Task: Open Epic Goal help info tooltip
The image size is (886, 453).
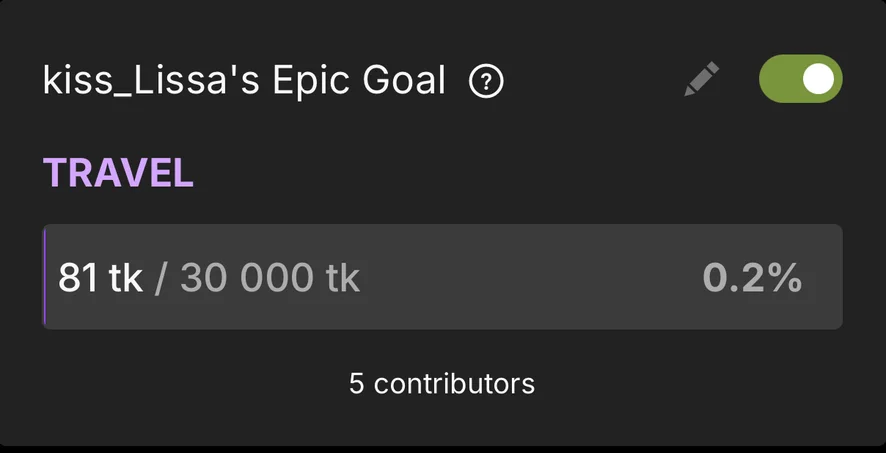Action: 486,81
